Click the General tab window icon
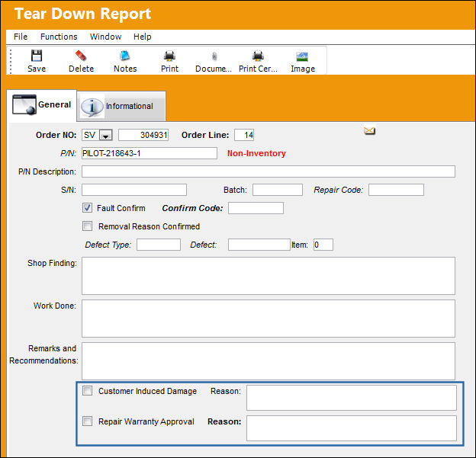Viewport: 476px width, 458px height. 24,105
